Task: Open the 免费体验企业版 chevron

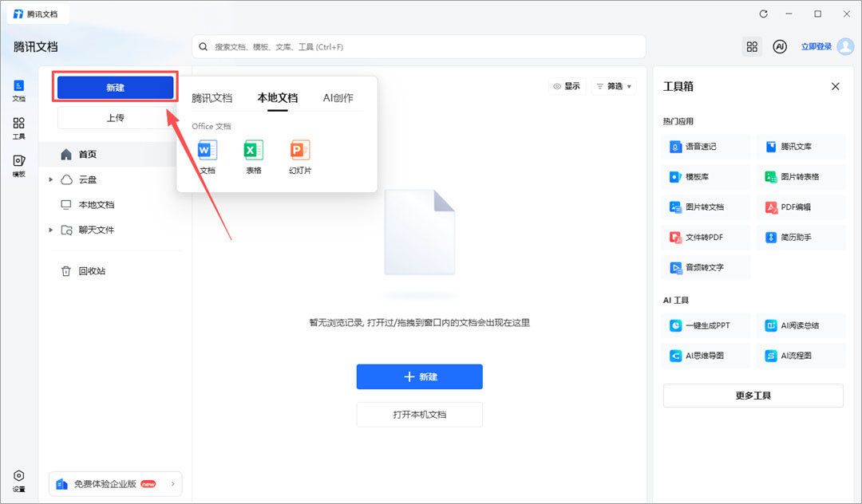Action: 172,484
